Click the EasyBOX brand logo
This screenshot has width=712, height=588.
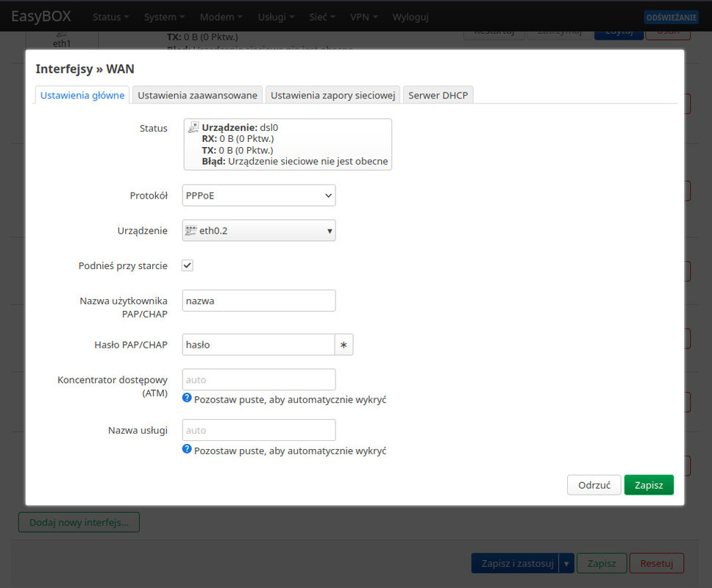pos(41,16)
